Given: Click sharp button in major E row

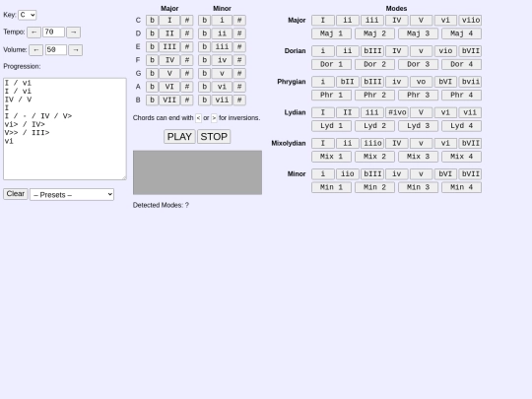Looking at the screenshot, I should (x=187, y=47).
